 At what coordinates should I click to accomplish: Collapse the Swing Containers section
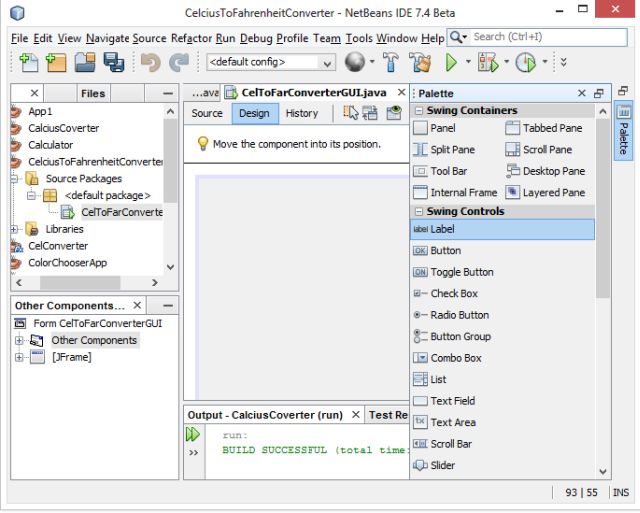coord(418,111)
